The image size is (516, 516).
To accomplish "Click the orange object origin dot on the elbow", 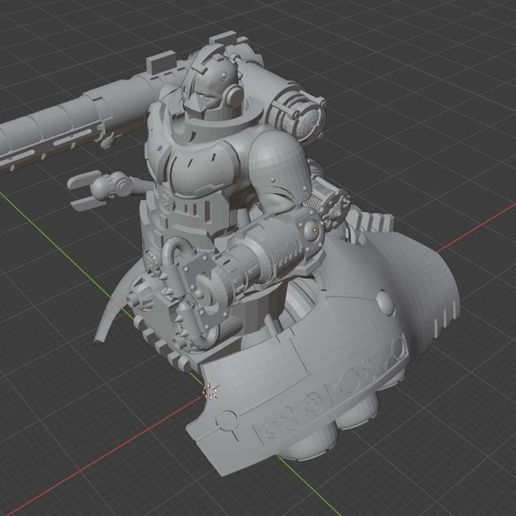I will tap(315, 229).
